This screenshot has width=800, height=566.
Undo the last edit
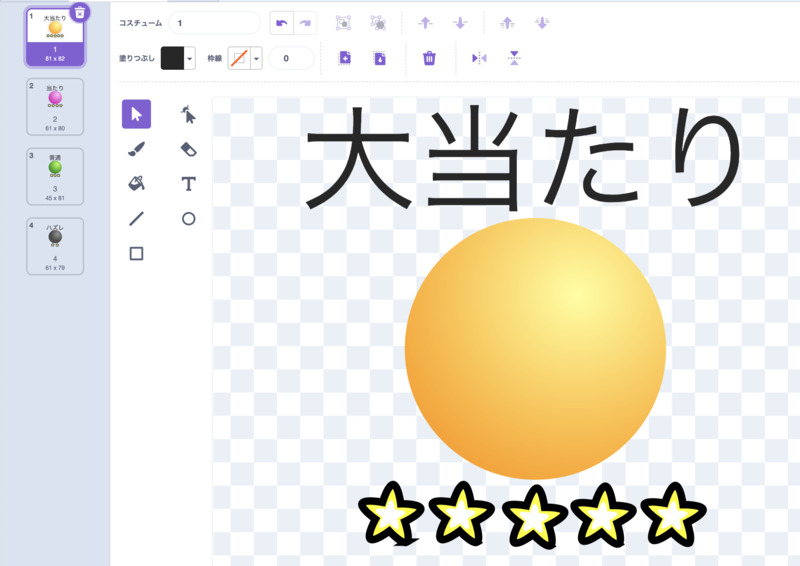(282, 23)
